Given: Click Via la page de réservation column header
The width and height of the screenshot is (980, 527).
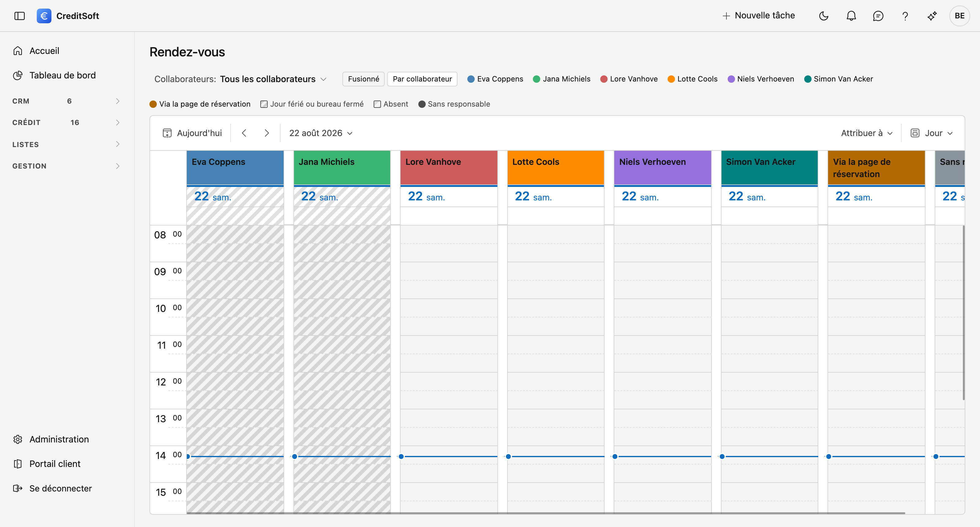Looking at the screenshot, I should (x=876, y=168).
